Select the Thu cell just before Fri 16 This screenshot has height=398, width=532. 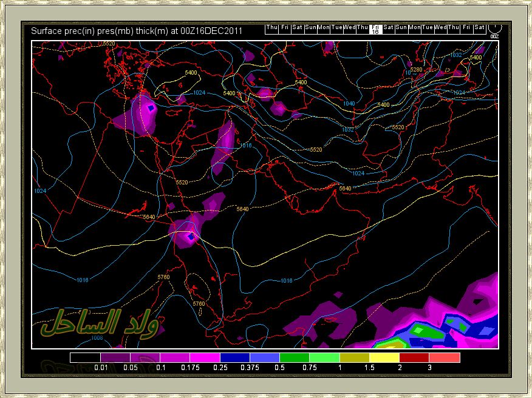pos(363,29)
